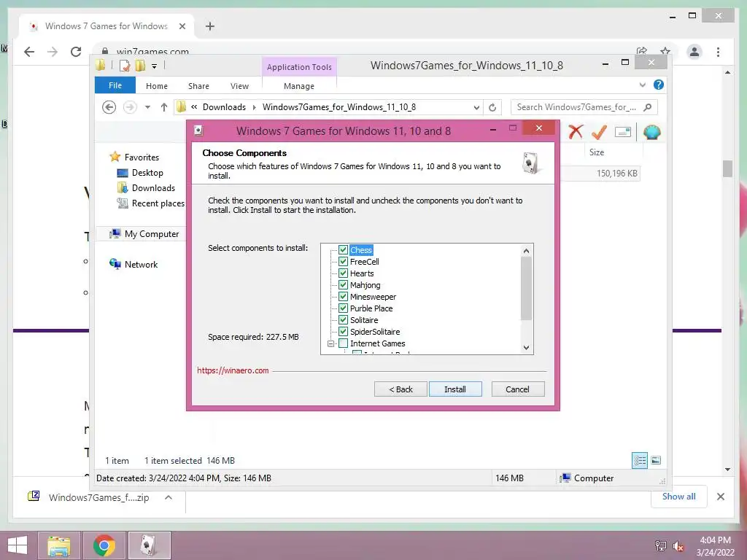747x560 pixels.
Task: Open the File menu in Explorer
Action: tap(115, 85)
